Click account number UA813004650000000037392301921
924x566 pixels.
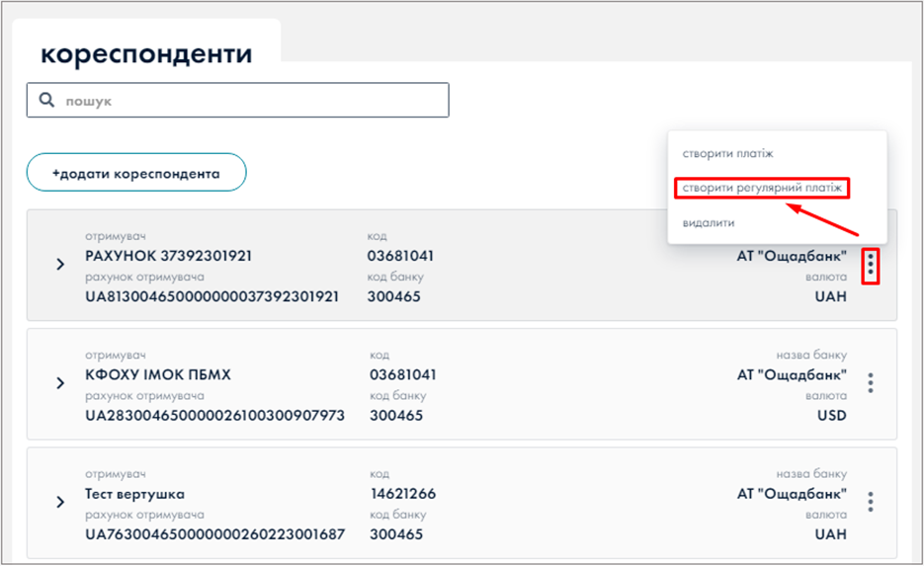(x=212, y=296)
